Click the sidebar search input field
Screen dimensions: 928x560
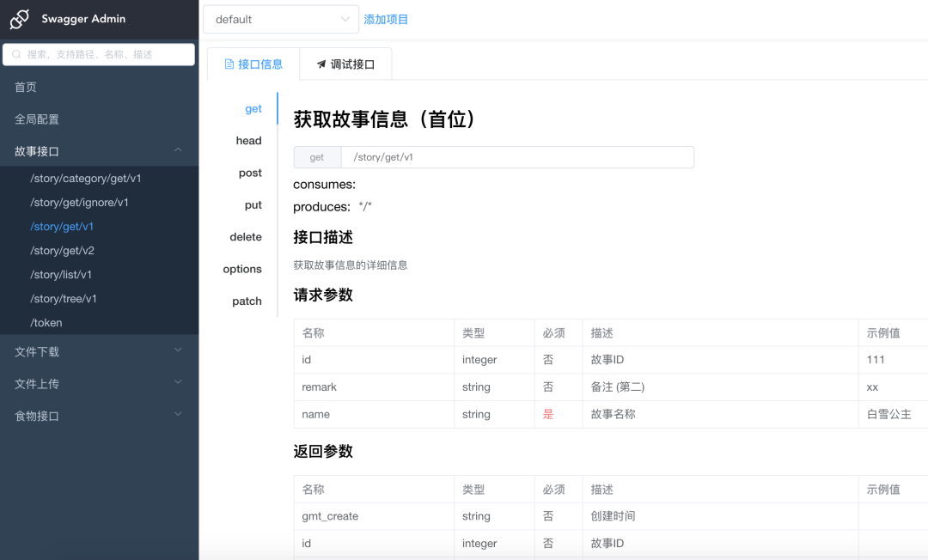click(107, 54)
